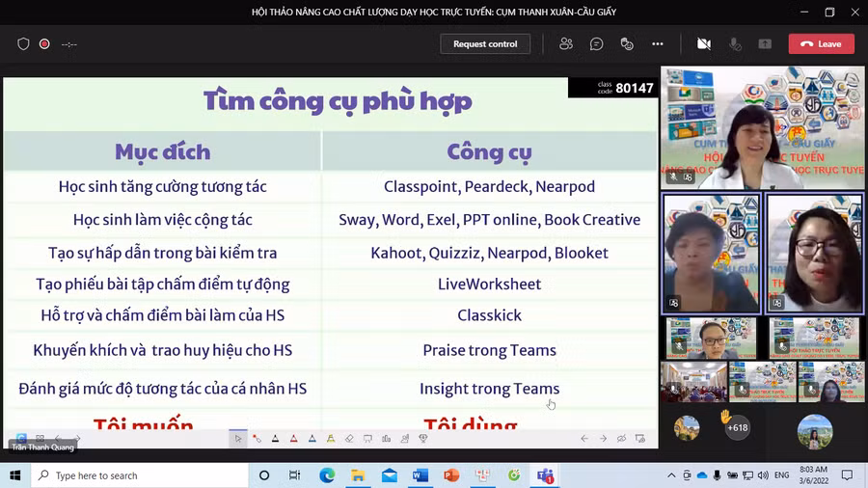Open the reactions icon in the meeting bar
Viewport: 868px width, 488px height.
(x=627, y=43)
